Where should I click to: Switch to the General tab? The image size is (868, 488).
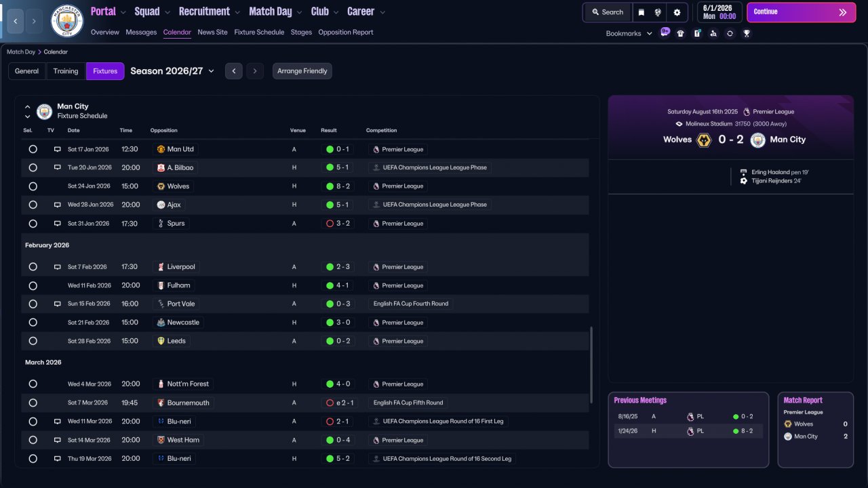tap(27, 71)
